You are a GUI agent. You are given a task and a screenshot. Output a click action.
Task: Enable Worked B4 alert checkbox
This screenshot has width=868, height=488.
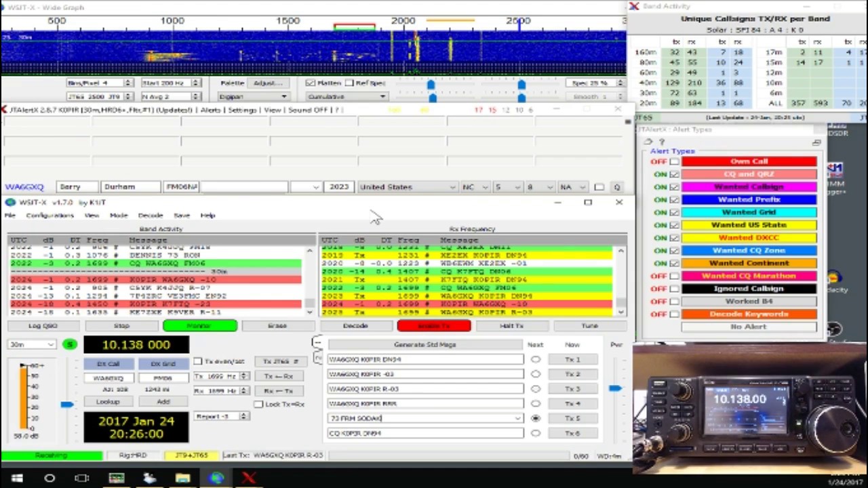point(674,302)
